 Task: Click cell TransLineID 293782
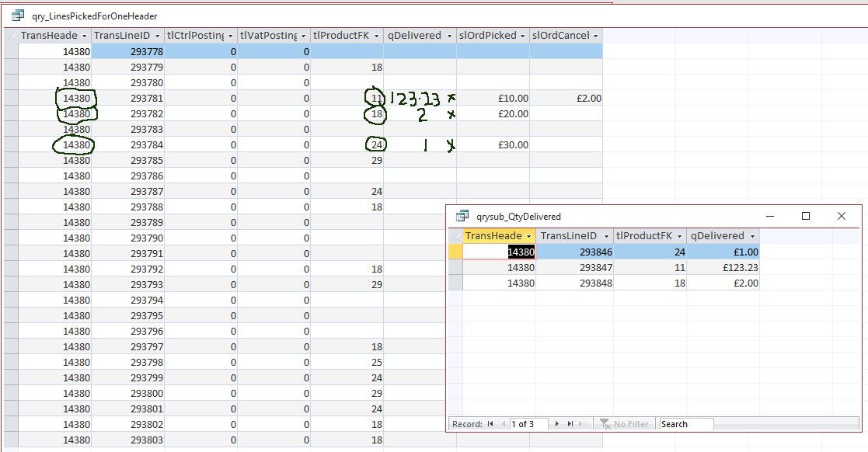tap(128, 113)
